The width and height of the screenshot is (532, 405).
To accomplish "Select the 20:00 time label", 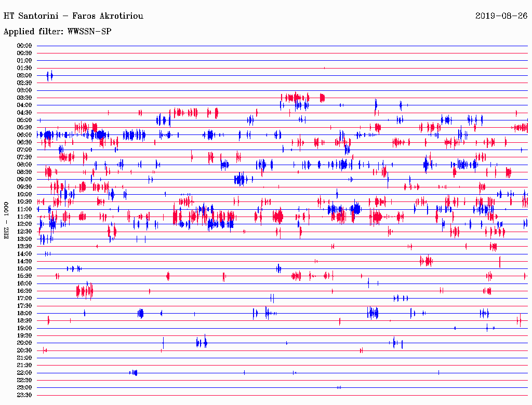I will pyautogui.click(x=24, y=343).
